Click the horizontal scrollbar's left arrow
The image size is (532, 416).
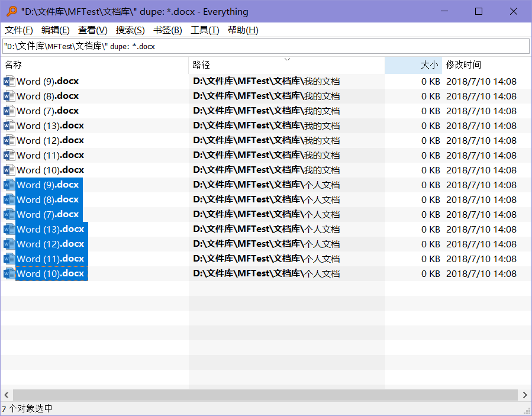coord(7,395)
